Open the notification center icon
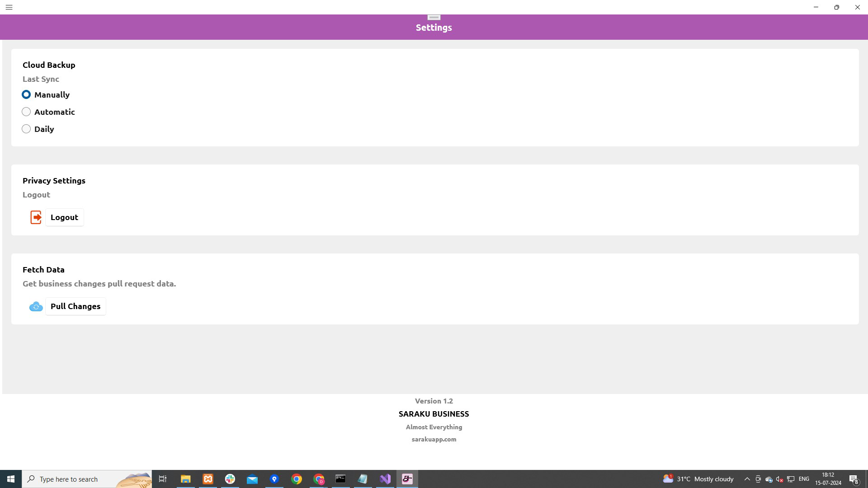Viewport: 868px width, 488px height. [x=854, y=479]
